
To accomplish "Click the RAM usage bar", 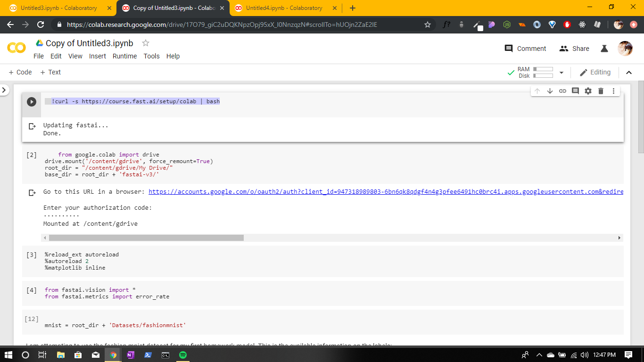I will (x=543, y=69).
